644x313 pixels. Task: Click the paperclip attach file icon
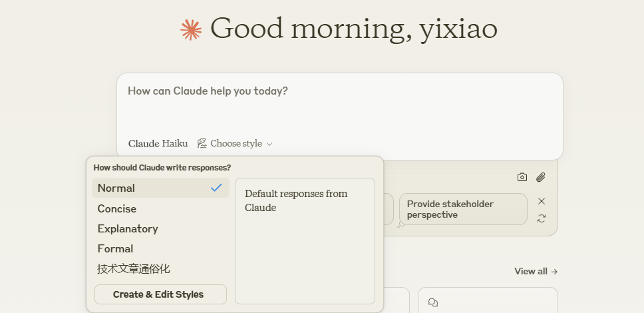point(541,177)
